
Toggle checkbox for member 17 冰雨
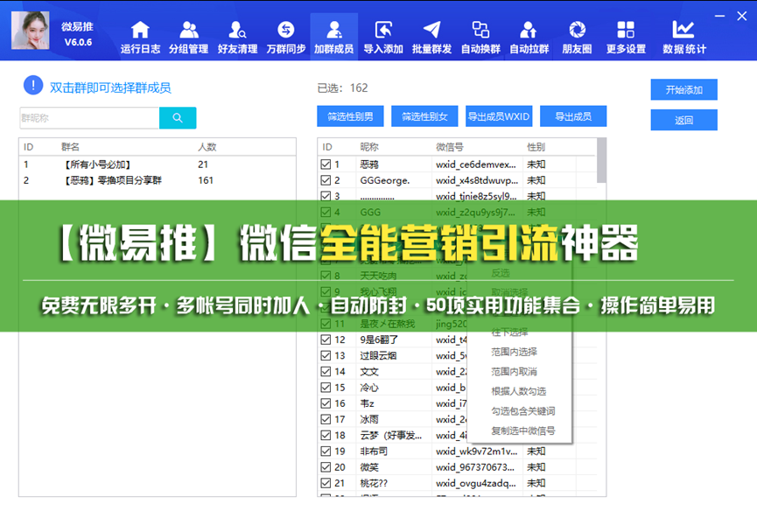(x=326, y=419)
